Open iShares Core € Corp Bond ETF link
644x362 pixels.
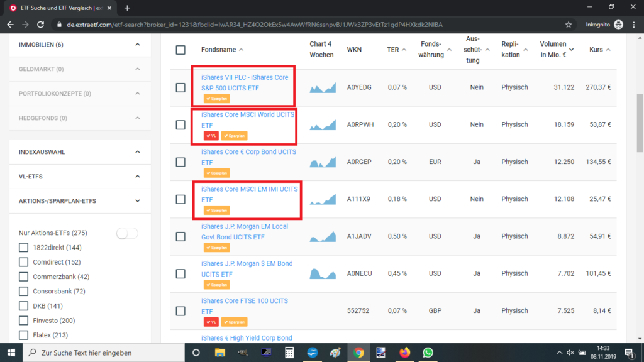[x=248, y=157]
